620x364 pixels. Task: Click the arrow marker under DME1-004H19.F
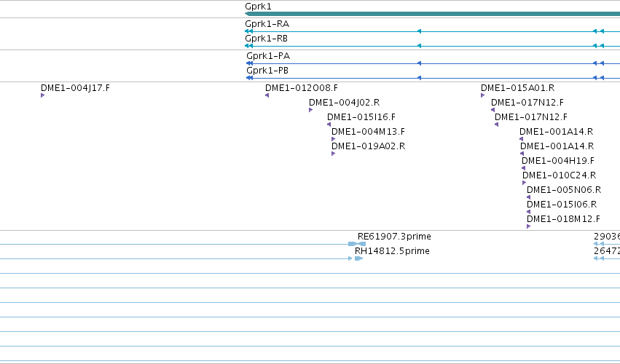[524, 168]
